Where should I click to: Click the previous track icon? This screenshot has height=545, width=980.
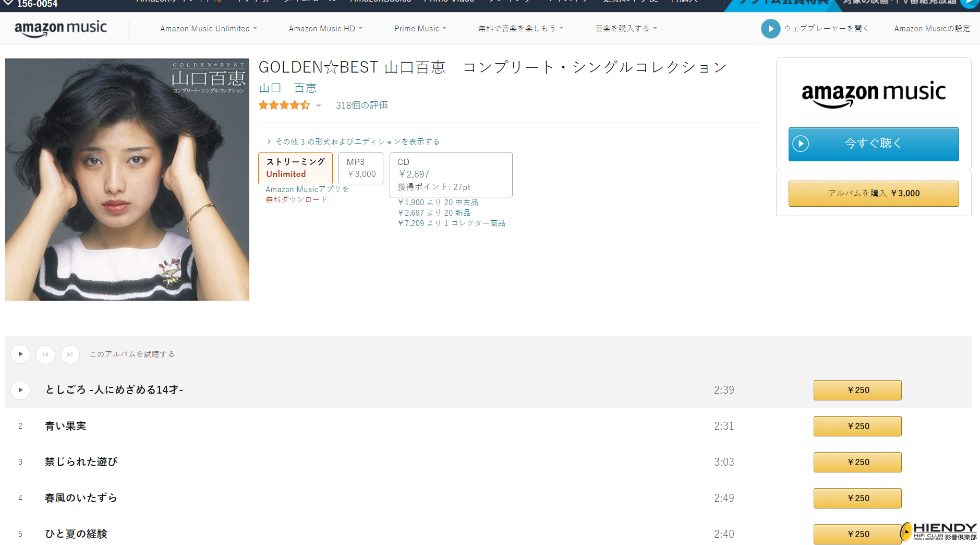click(45, 354)
